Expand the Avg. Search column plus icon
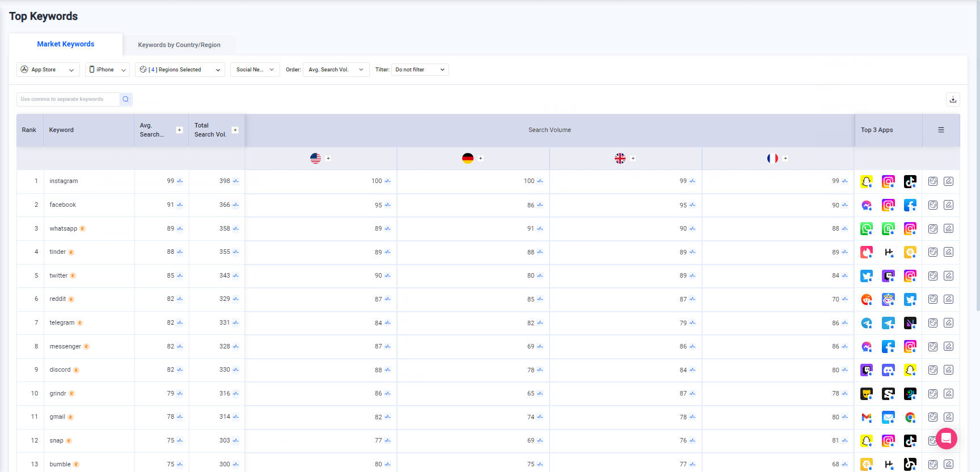 (x=179, y=130)
